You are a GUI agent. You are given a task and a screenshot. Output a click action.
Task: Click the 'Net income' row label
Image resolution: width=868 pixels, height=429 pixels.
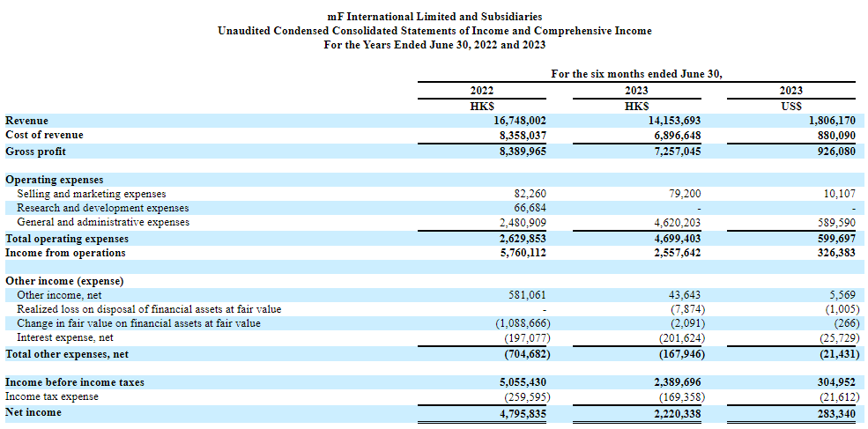pos(33,412)
